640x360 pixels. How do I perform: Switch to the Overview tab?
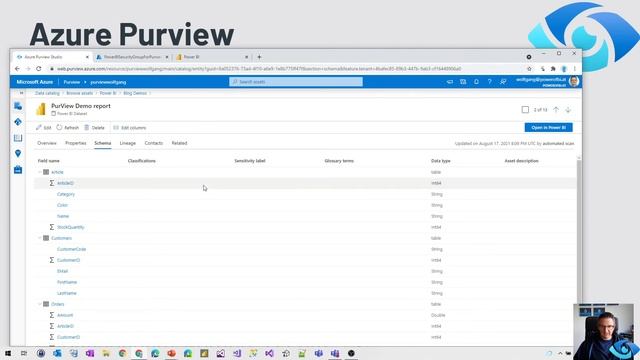click(47, 143)
